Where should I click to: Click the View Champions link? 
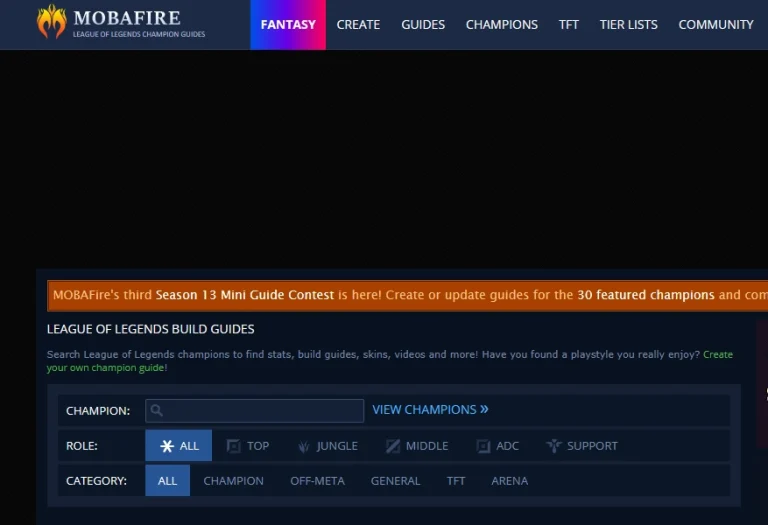click(430, 410)
